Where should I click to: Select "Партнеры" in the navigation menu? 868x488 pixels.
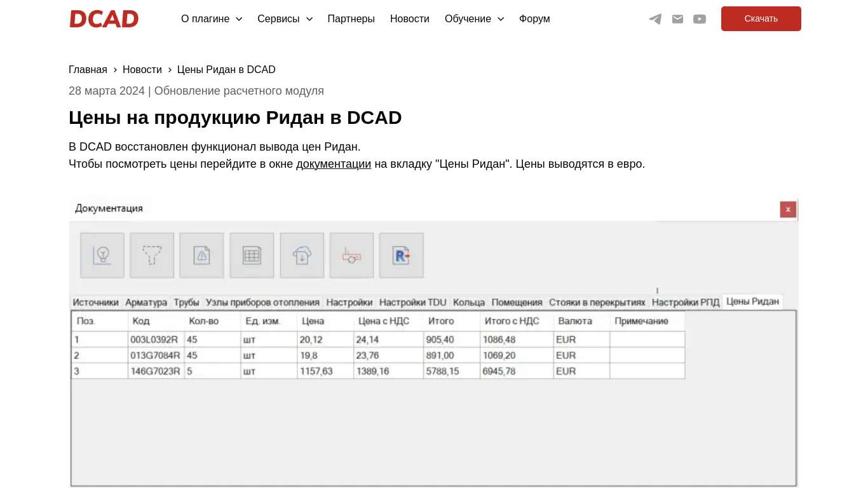(x=351, y=18)
